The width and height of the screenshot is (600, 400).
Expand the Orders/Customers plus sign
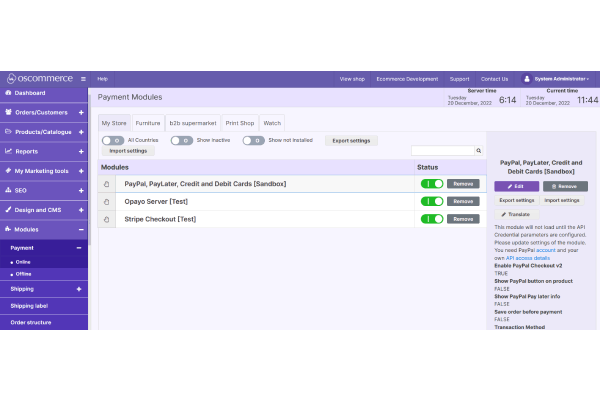click(x=80, y=112)
